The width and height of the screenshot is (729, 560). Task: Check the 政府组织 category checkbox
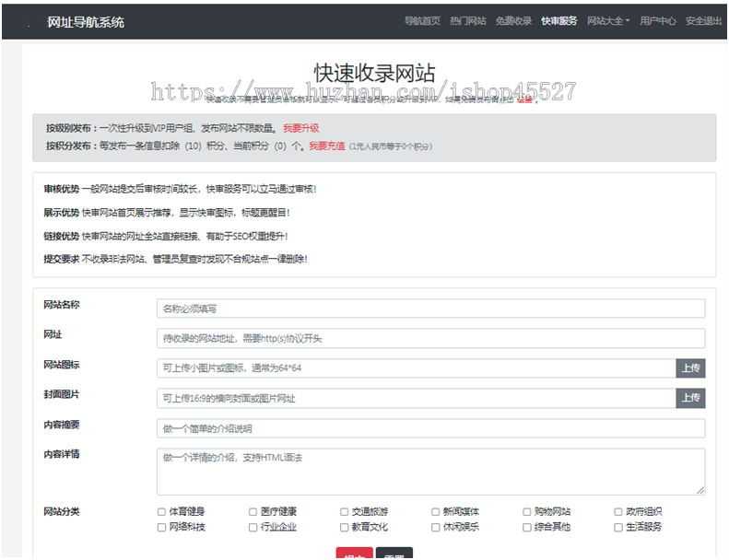618,512
